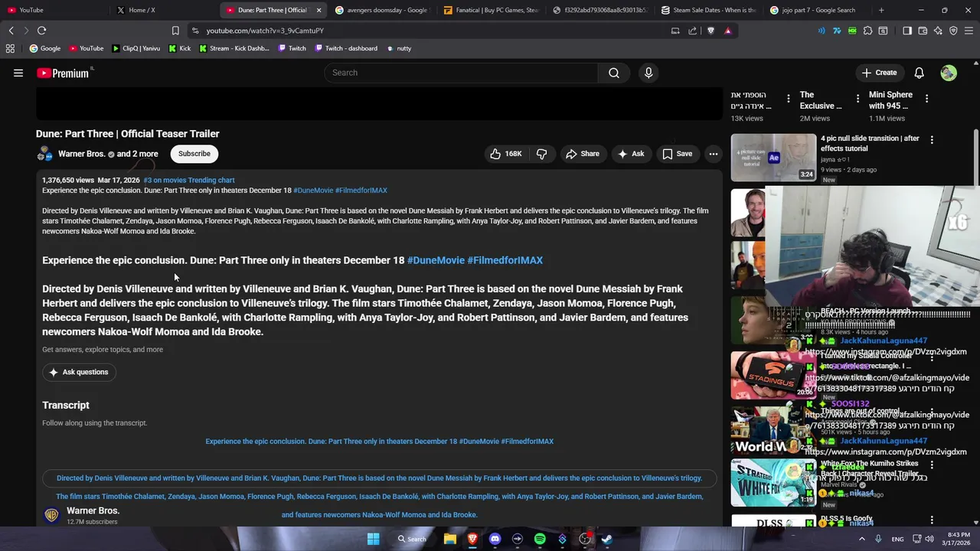Open #3 on movies Trending chart link
Image resolution: width=980 pixels, height=551 pixels.
[189, 180]
